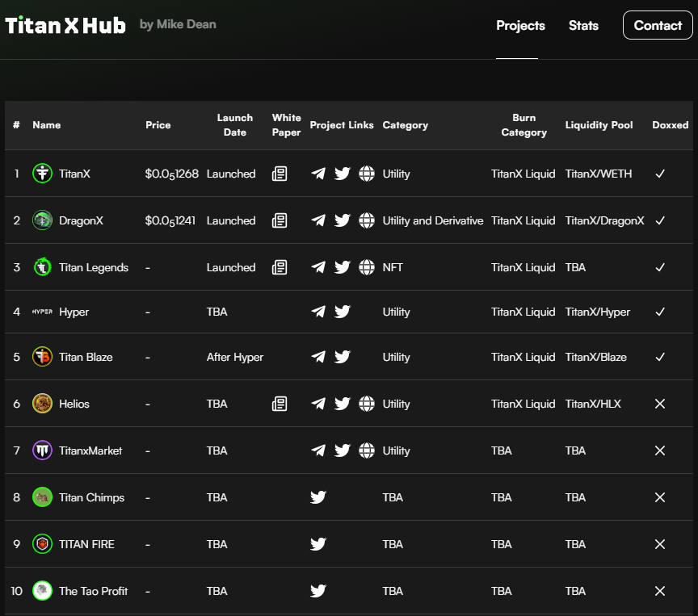Open TitanxMarket website globe icon

[x=367, y=450]
